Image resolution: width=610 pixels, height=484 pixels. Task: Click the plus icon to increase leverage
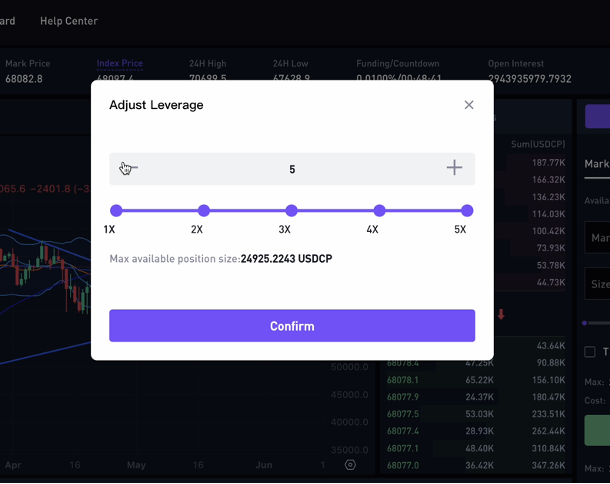click(x=454, y=168)
